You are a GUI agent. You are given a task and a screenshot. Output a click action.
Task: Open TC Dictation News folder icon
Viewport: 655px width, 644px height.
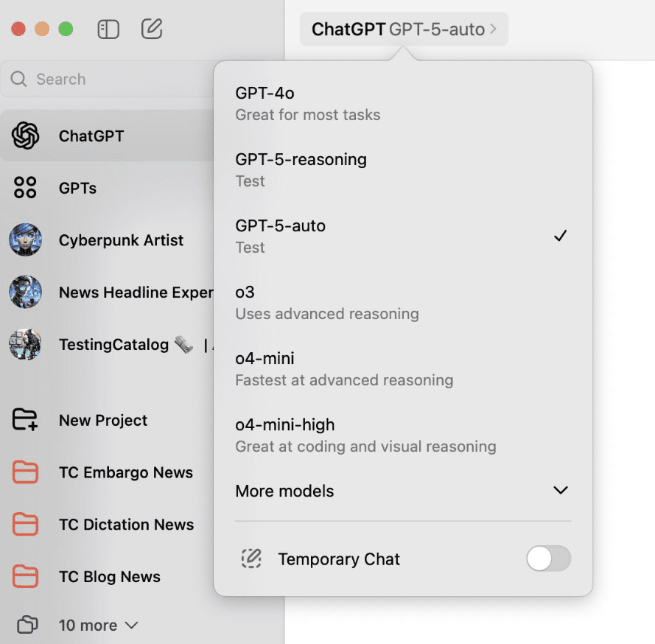point(25,525)
